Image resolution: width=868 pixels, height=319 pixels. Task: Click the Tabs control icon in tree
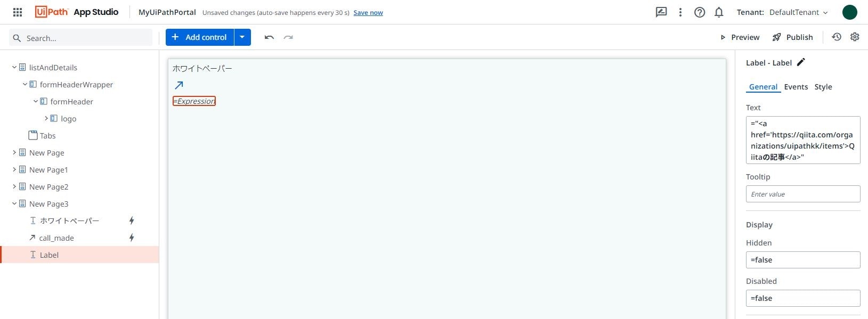[33, 135]
